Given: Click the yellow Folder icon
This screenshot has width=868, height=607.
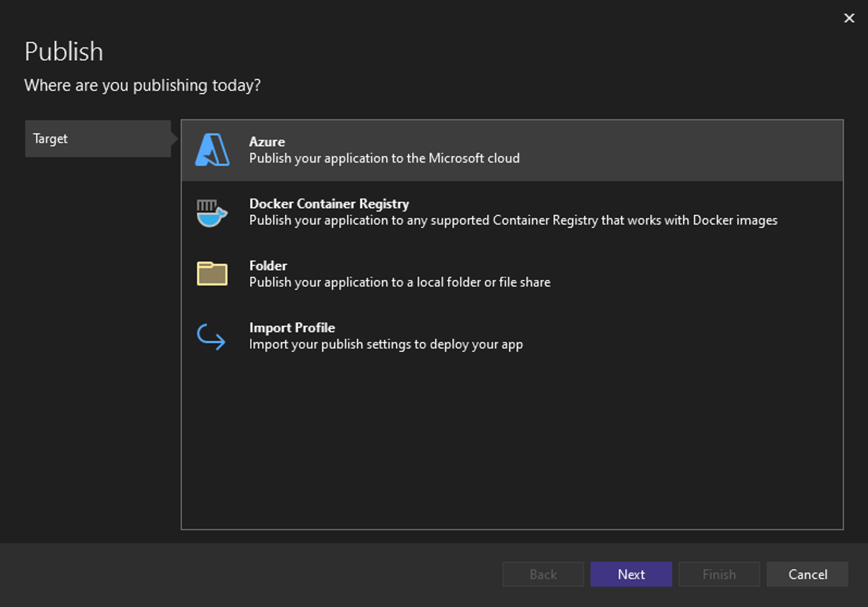Looking at the screenshot, I should pyautogui.click(x=212, y=274).
